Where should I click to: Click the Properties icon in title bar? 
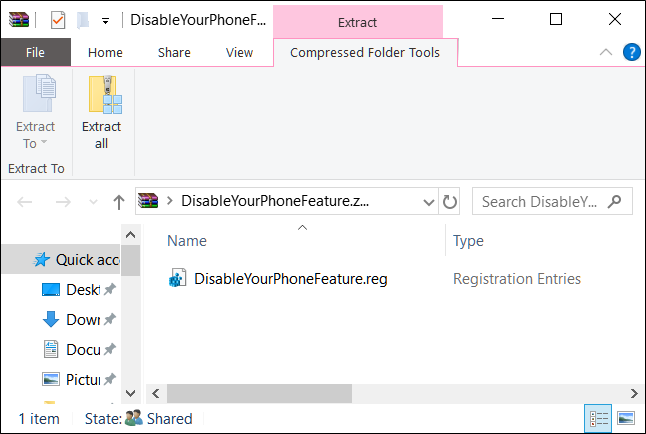pos(57,20)
